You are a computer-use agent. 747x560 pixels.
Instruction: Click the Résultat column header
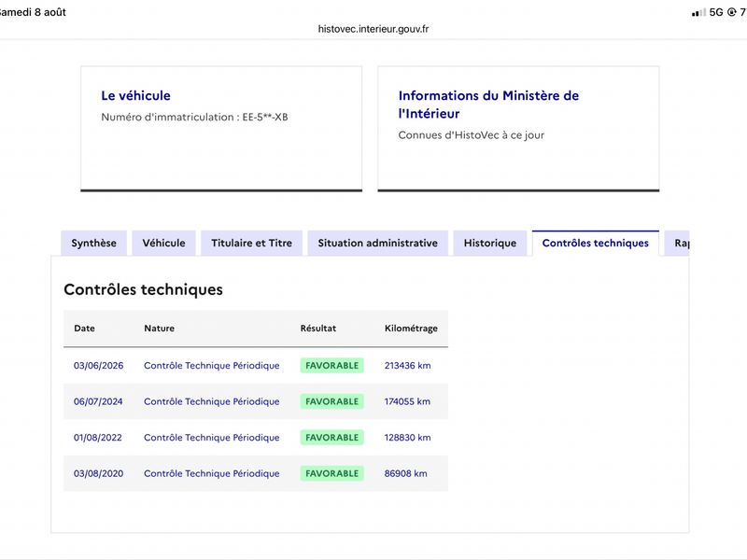(x=318, y=329)
